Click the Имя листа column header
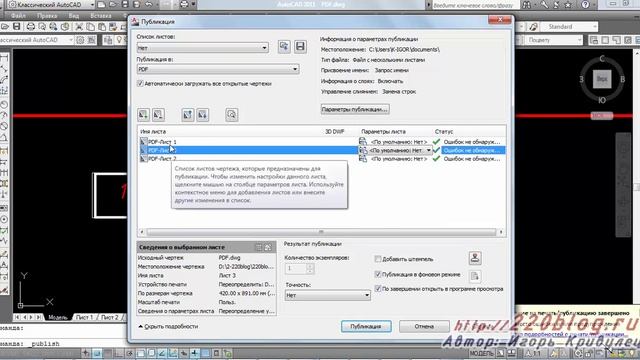Viewport: 640px width, 360px height. (x=153, y=132)
